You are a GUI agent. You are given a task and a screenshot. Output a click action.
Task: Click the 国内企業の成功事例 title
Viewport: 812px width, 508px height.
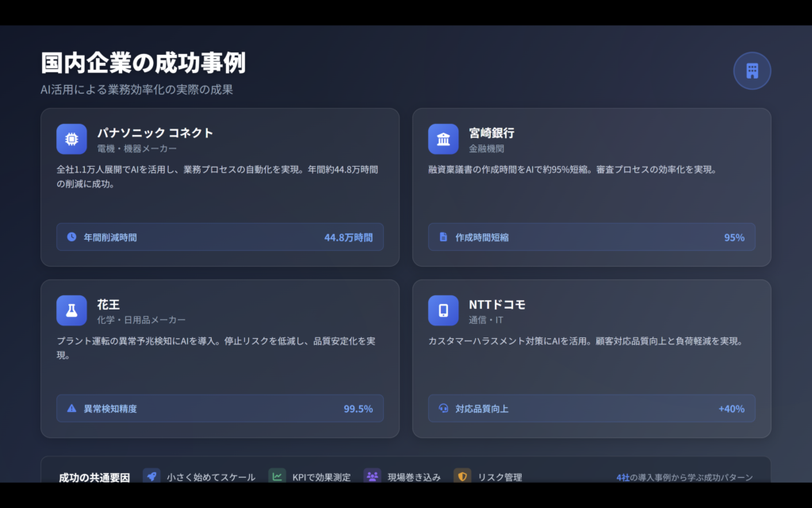pos(143,63)
